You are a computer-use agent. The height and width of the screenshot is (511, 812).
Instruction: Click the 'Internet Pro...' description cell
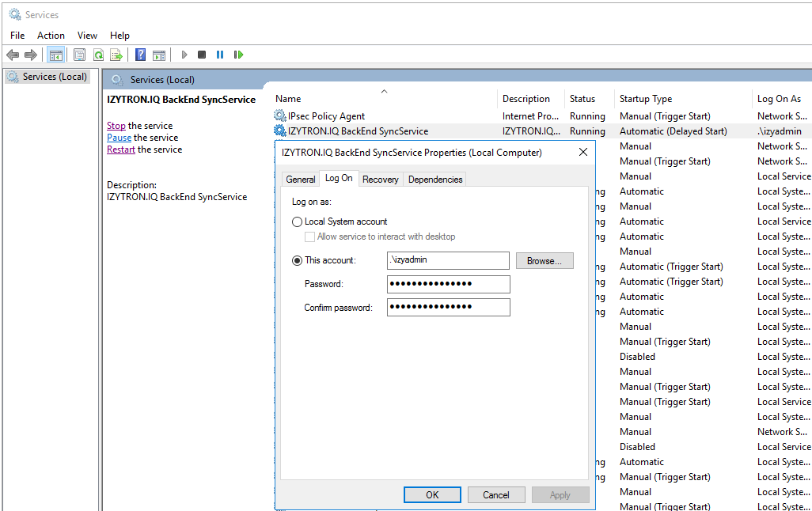(530, 116)
